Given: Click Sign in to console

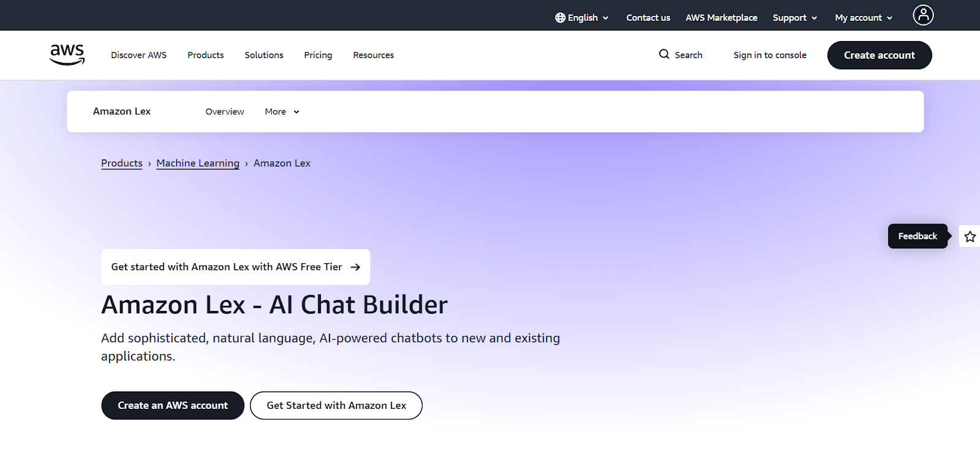Looking at the screenshot, I should (x=770, y=55).
